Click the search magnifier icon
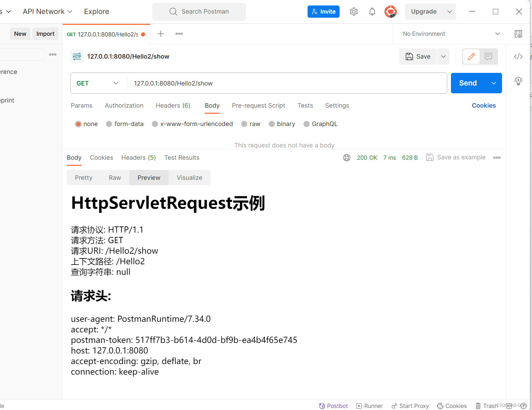The image size is (532, 410). 173,12
